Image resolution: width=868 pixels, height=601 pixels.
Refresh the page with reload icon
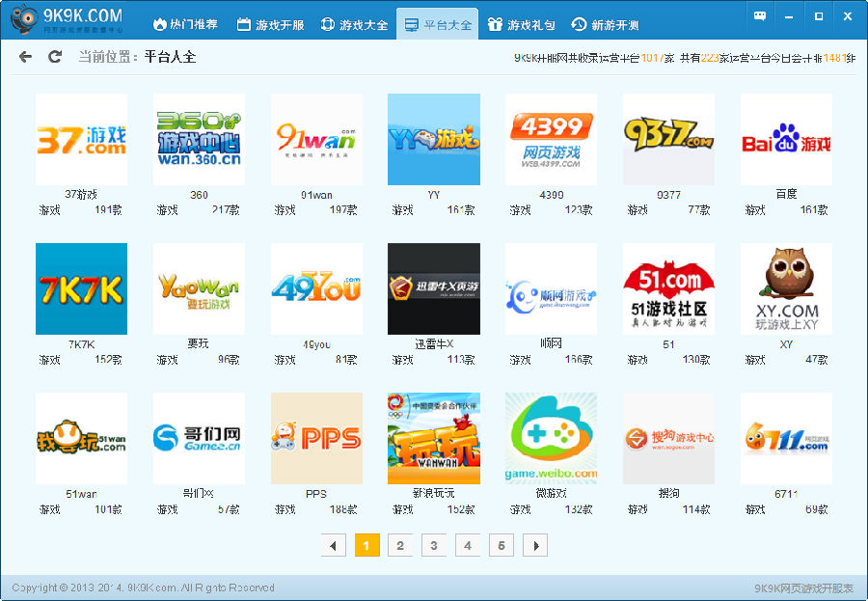(54, 57)
